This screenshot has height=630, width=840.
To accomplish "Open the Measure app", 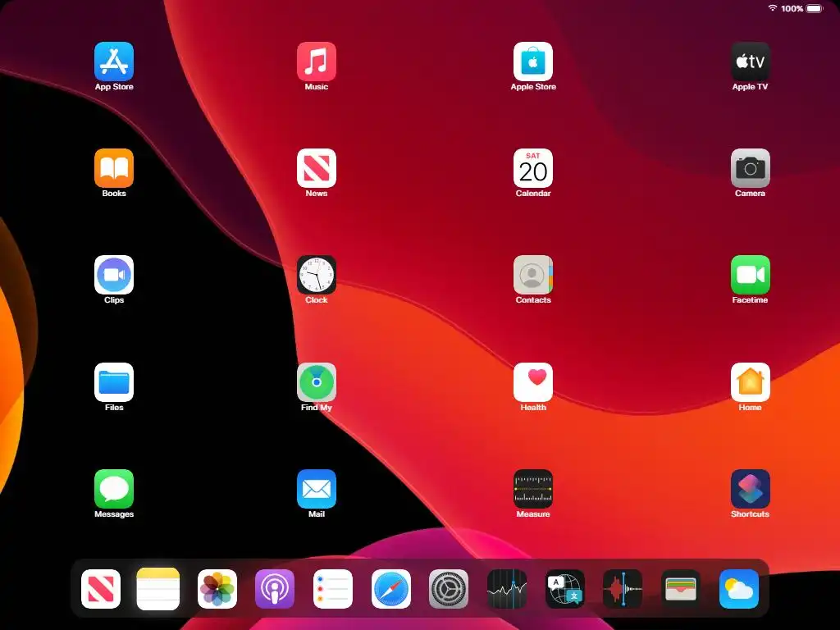I will pyautogui.click(x=533, y=489).
